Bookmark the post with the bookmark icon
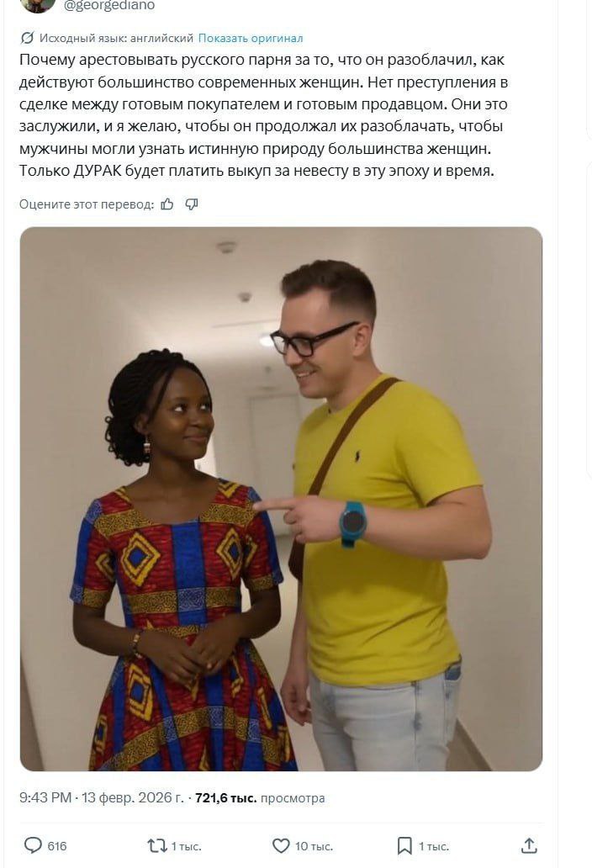Screen dimensions: 592x868 pos(404,845)
